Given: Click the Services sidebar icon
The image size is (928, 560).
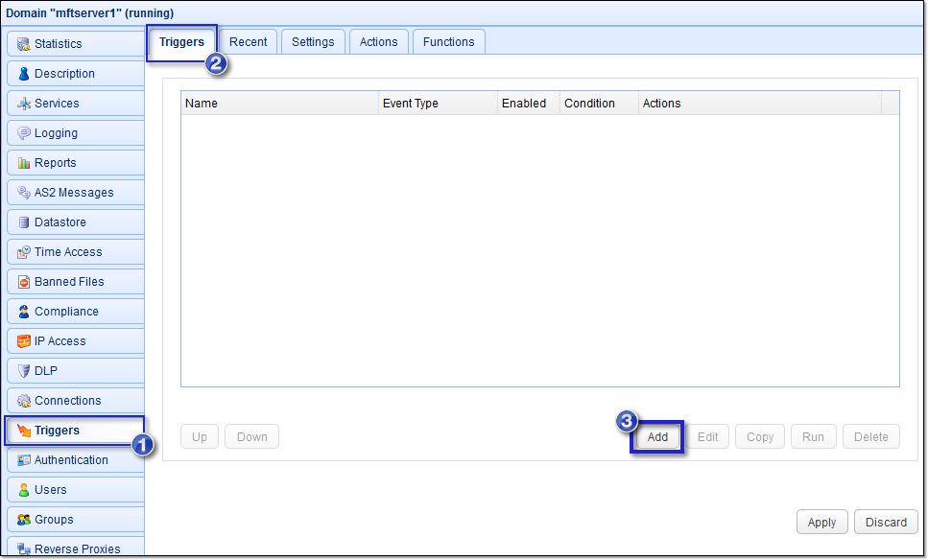Looking at the screenshot, I should pos(24,104).
